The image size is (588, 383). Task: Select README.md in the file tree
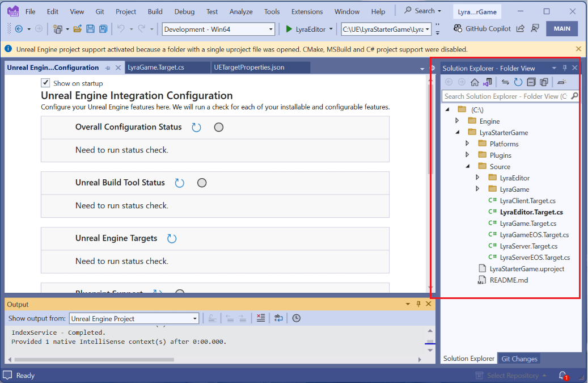click(x=509, y=280)
